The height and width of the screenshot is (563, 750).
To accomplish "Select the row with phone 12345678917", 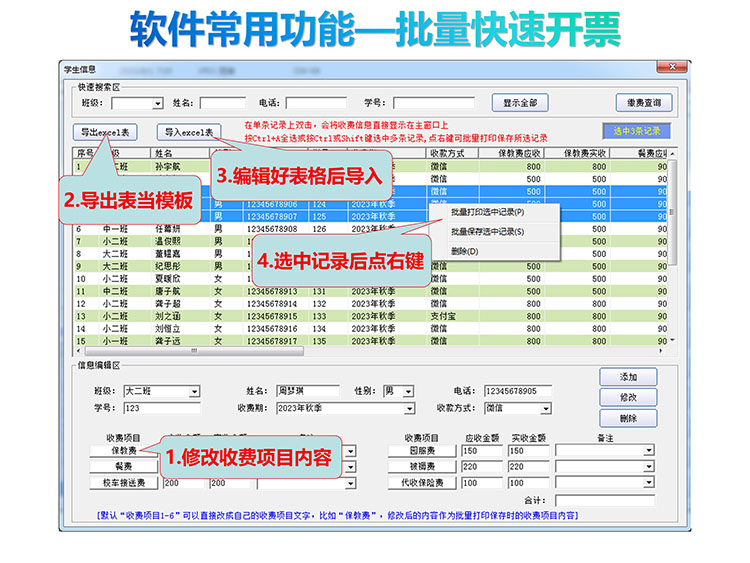I will (x=371, y=341).
